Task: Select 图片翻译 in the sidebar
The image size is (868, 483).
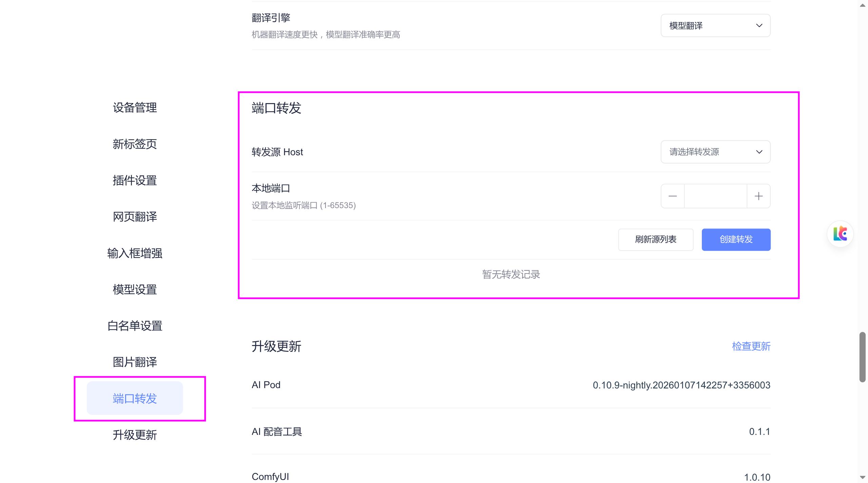Action: [135, 362]
